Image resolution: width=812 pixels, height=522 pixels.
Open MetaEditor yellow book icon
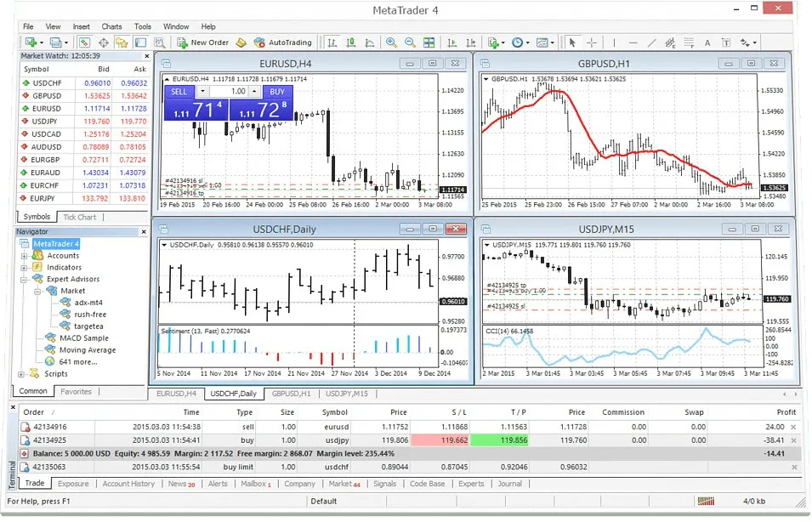241,43
